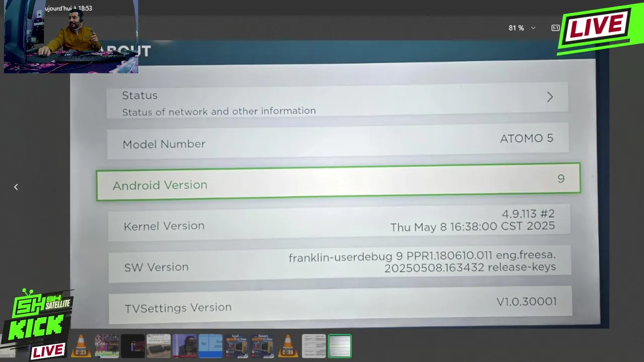
Task: Open the first G-Tiam promo poster thumbnail
Action: (236, 346)
